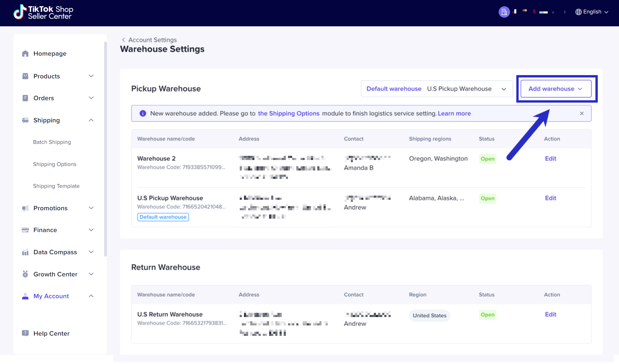
Task: Click the Growth Center sidebar icon
Action: click(x=25, y=274)
